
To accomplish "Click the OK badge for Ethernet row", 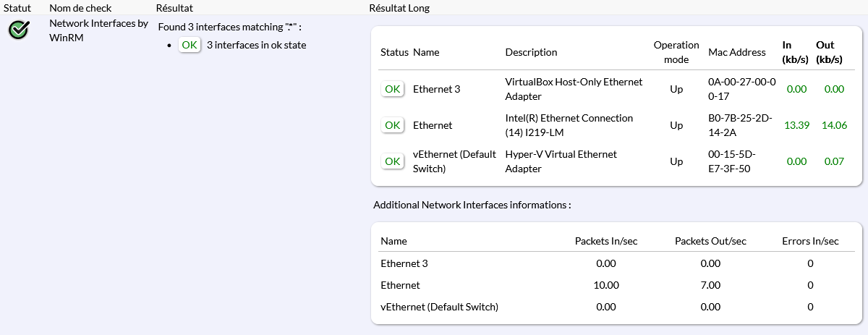I will [392, 125].
